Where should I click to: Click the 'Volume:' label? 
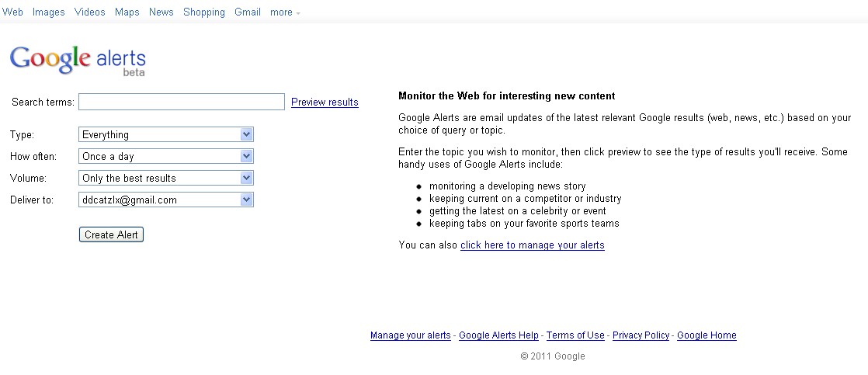click(28, 179)
